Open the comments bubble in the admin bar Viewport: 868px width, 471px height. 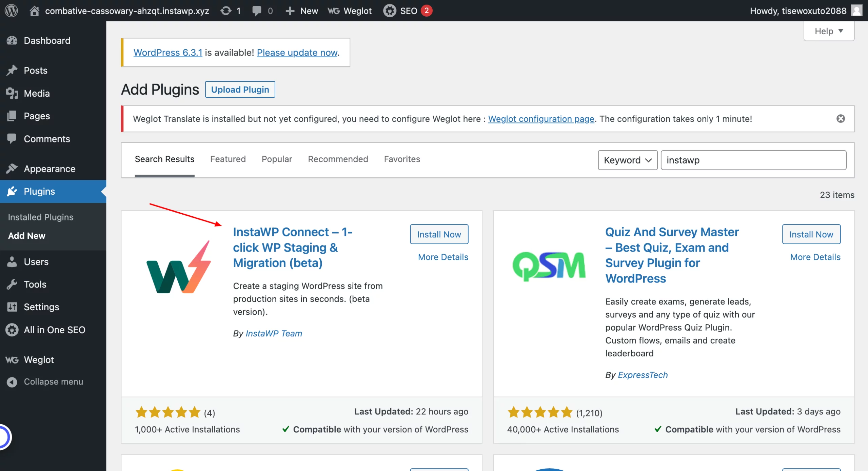click(x=258, y=11)
